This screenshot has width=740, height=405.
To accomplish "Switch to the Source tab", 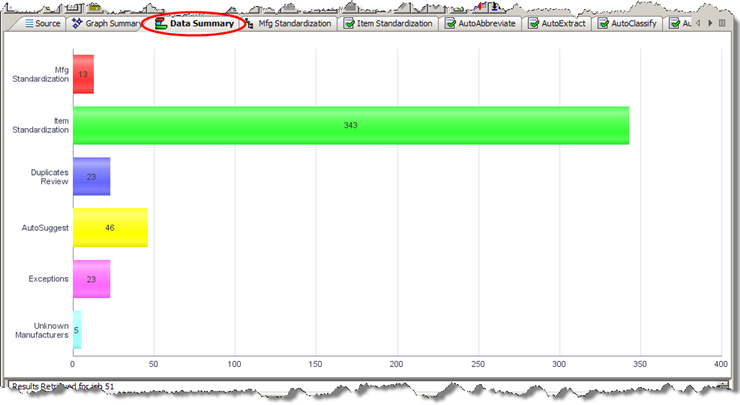I will (42, 23).
